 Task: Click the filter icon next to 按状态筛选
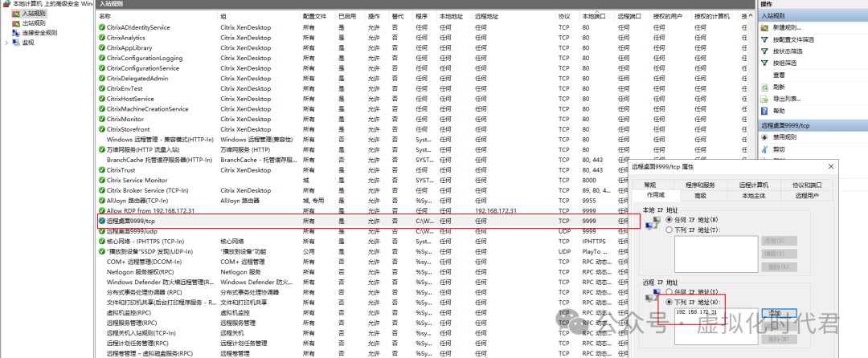tap(764, 51)
